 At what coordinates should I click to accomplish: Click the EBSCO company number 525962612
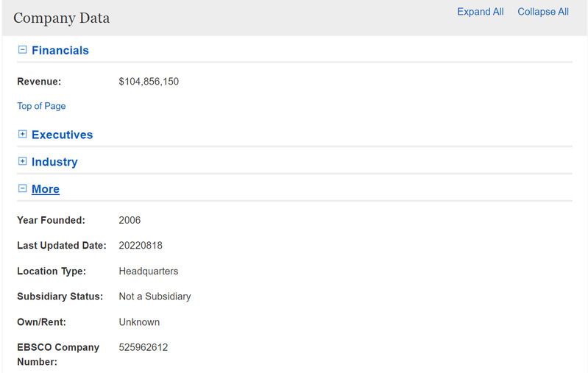[144, 347]
